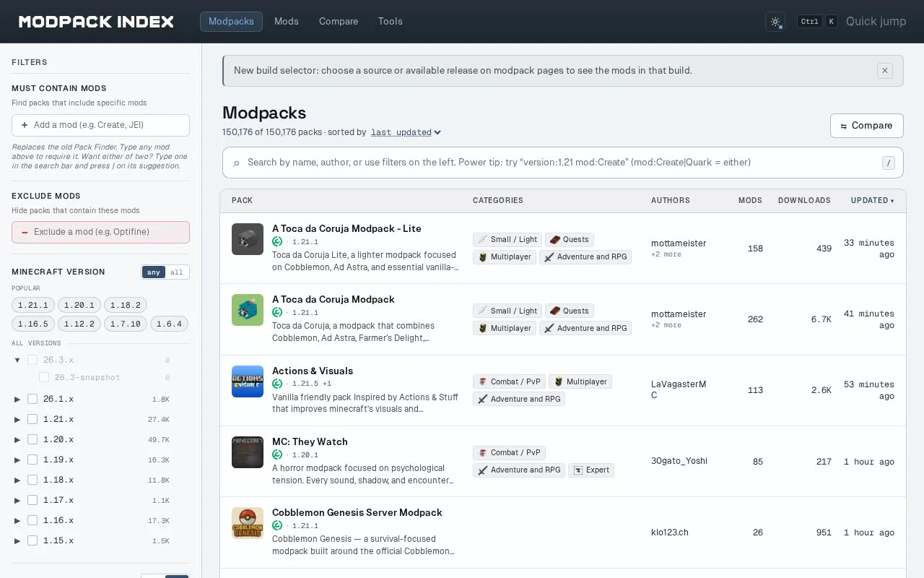Click the magnifier icon in search bar

[x=236, y=163]
